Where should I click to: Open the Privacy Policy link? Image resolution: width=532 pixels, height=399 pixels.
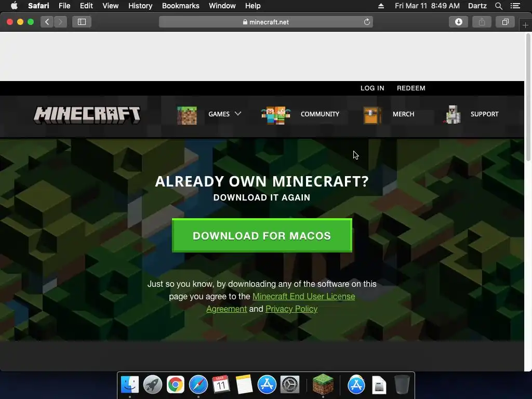point(291,309)
